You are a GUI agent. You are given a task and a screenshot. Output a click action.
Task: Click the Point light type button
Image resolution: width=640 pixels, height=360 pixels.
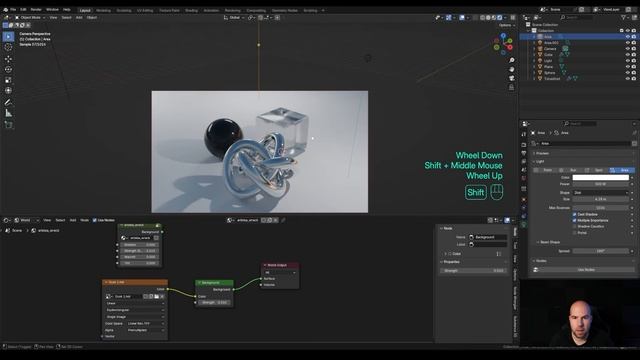click(x=545, y=170)
